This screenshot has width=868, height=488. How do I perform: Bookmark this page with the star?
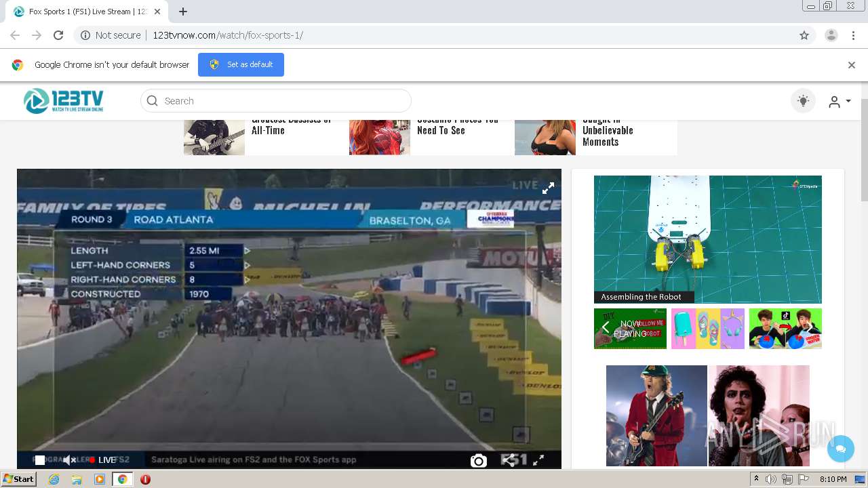click(x=804, y=35)
